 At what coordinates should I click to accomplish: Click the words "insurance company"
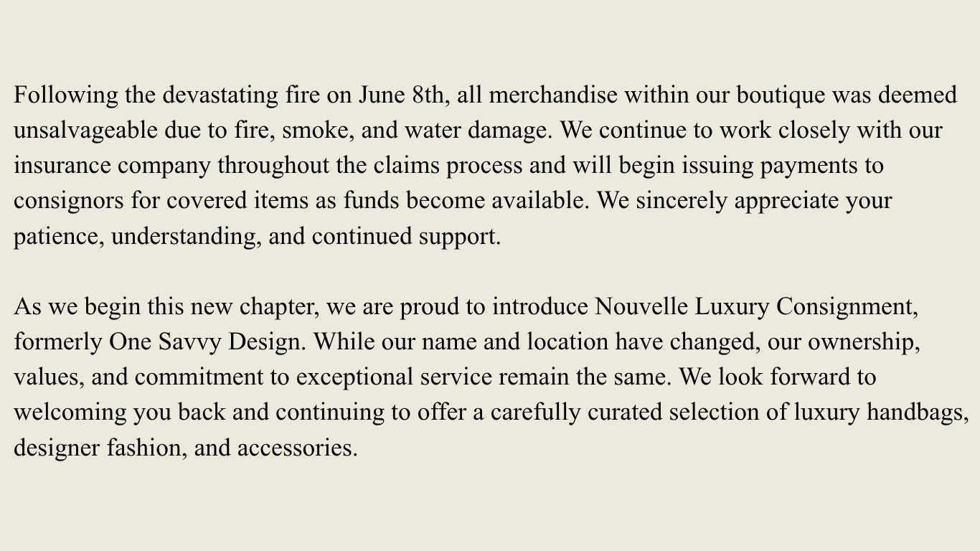tap(112, 166)
